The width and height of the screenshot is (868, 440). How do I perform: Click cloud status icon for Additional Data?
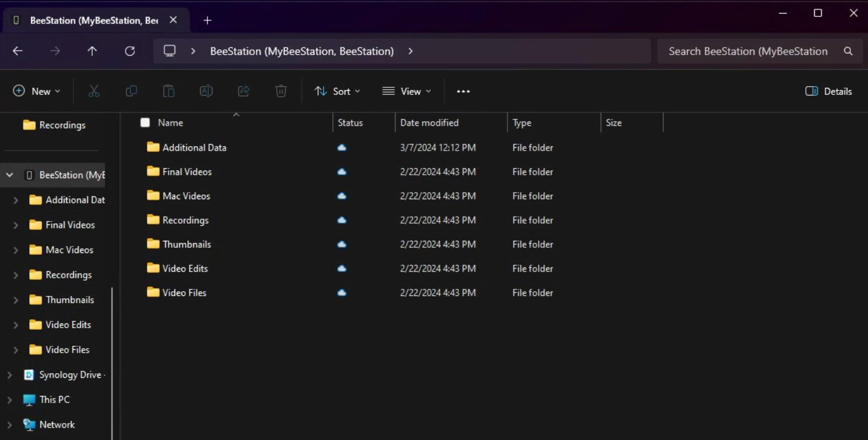tap(342, 148)
